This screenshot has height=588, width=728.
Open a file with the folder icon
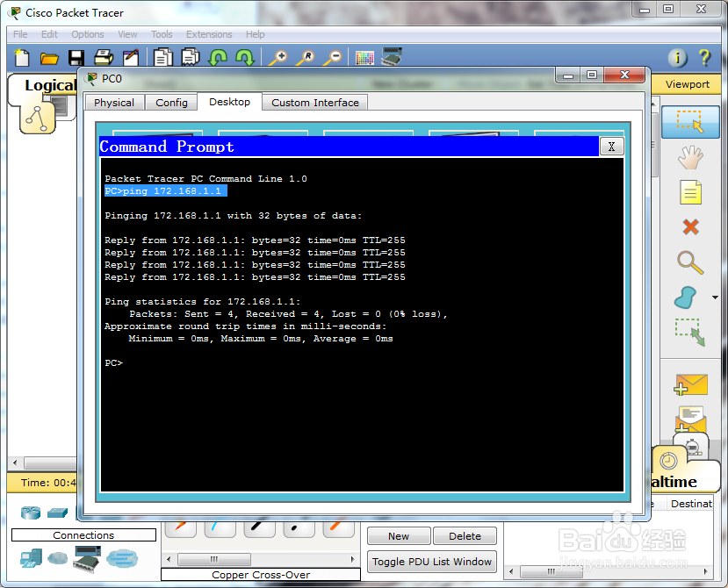tap(49, 58)
